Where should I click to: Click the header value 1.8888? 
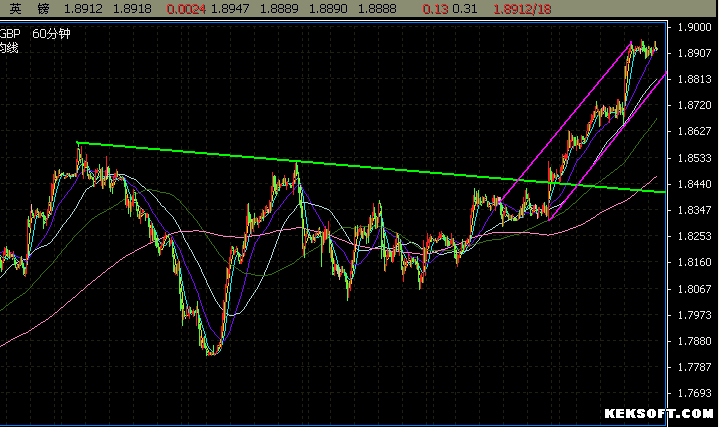click(x=377, y=9)
